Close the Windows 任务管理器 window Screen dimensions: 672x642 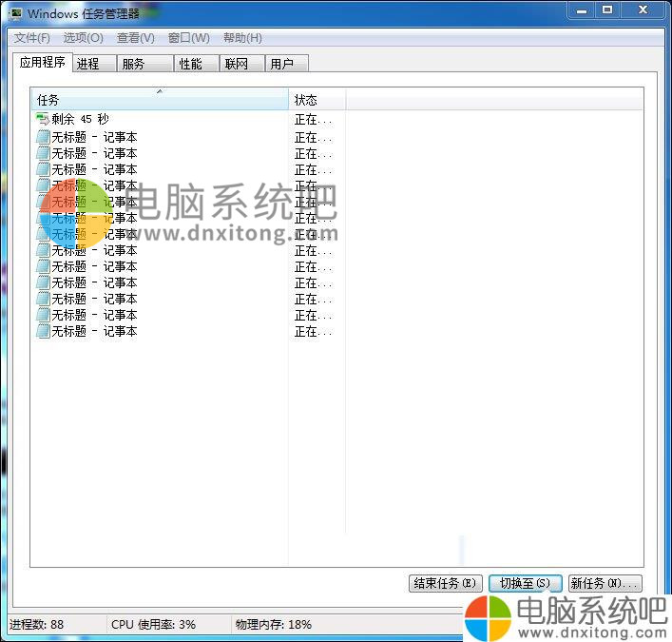(643, 10)
